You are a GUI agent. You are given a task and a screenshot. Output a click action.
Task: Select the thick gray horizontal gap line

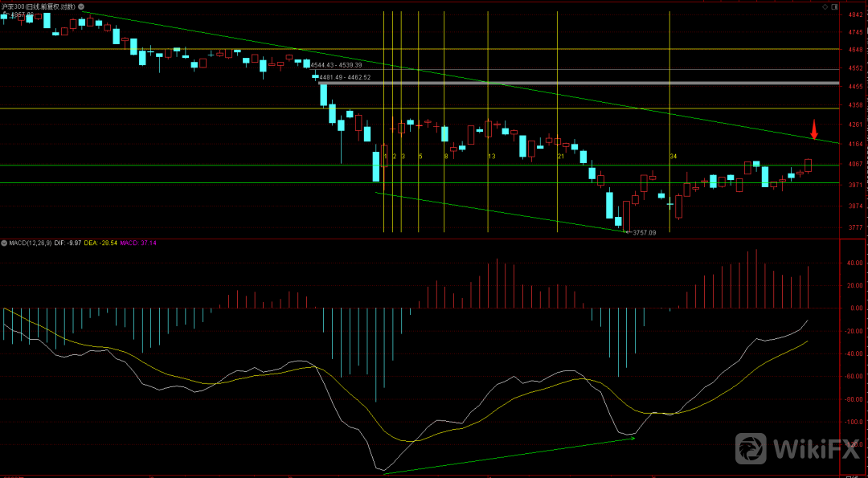click(x=579, y=83)
